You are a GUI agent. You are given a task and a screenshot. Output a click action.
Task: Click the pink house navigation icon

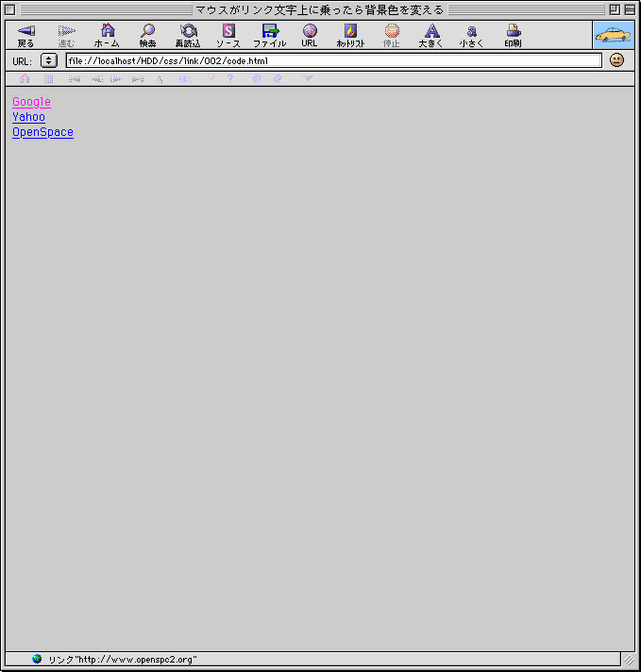coord(25,79)
